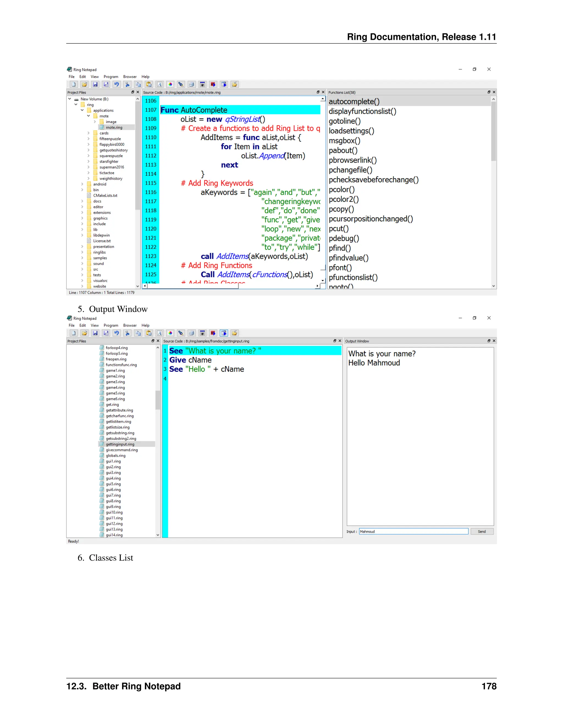Image resolution: width=563 pixels, height=728 pixels.
Task: Click the Input field containing Mahmoud
Action: [x=413, y=531]
